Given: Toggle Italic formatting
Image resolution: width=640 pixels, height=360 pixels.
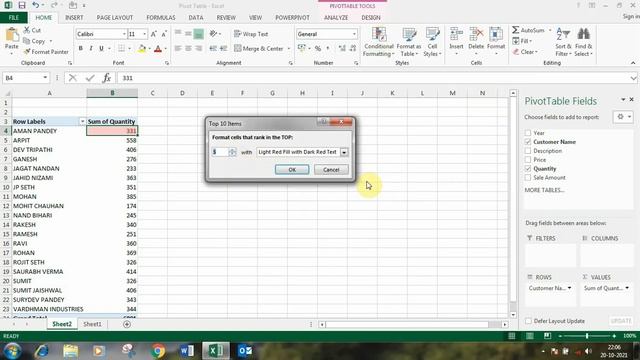Looking at the screenshot, I should pyautogui.click(x=91, y=49).
